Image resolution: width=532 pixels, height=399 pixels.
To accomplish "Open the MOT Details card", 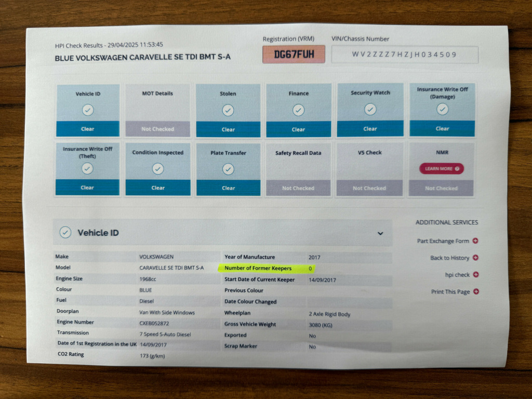I will point(158,110).
